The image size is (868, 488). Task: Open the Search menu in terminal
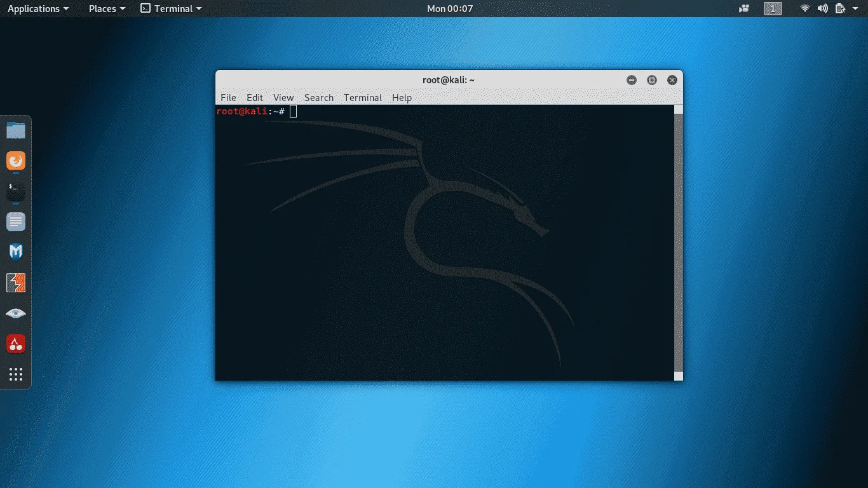319,97
